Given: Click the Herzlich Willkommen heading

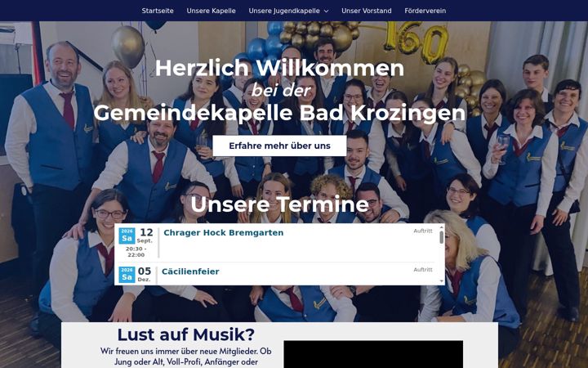Looking at the screenshot, I should coord(280,69).
